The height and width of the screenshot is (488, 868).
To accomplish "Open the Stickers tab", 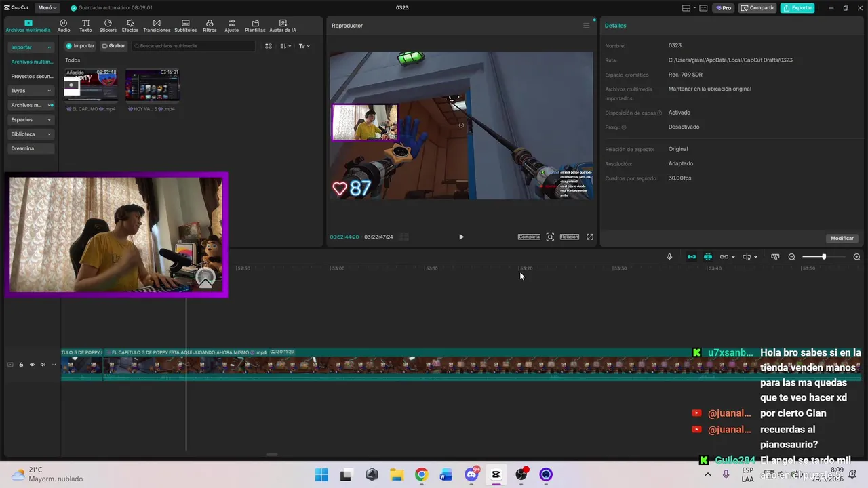I will click(108, 26).
